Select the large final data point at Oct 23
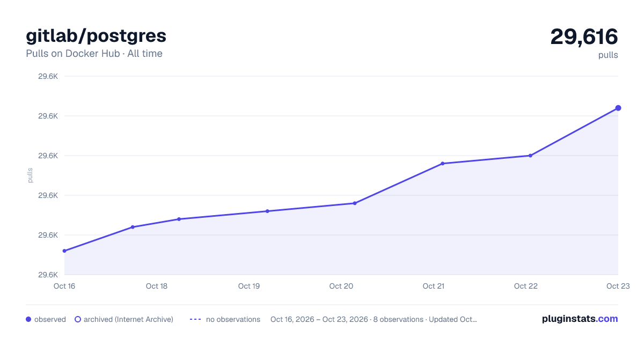This screenshot has width=644, height=338. click(x=618, y=108)
